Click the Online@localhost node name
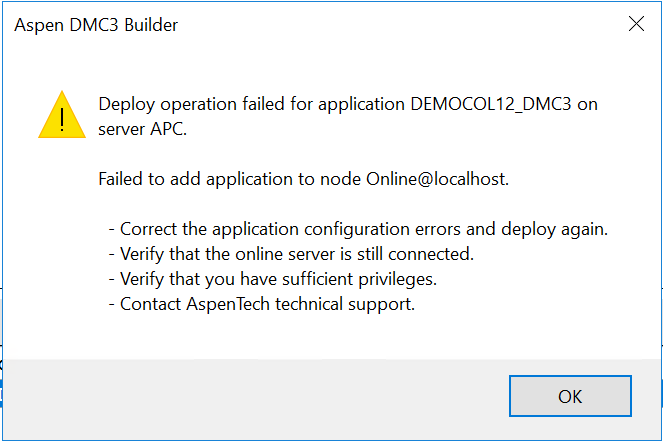This screenshot has width=663, height=442. [437, 179]
